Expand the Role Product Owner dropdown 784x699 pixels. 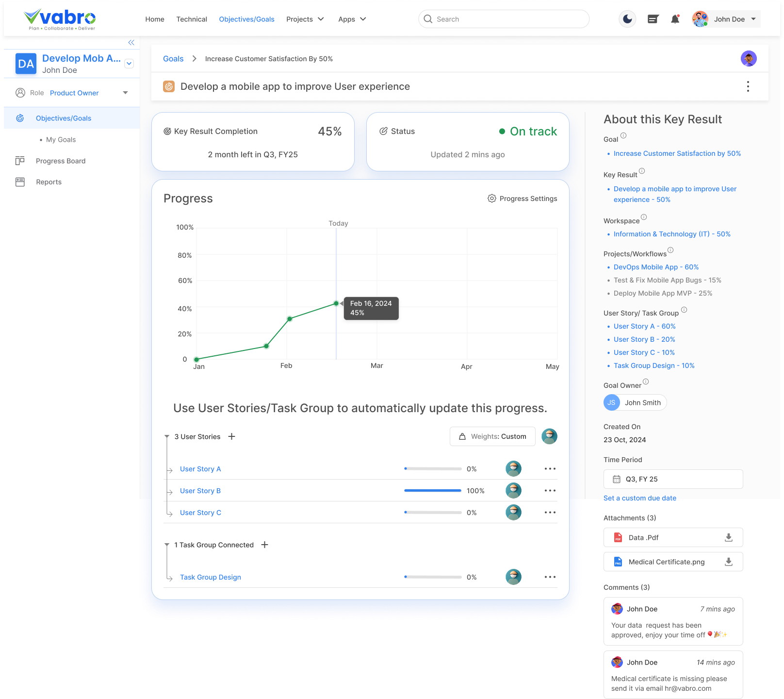click(x=125, y=93)
